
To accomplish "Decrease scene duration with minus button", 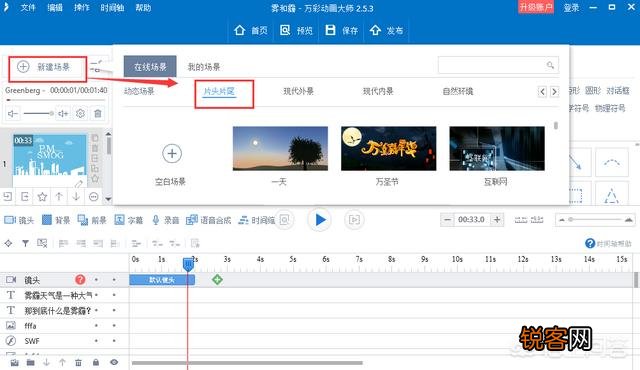I will click(x=448, y=219).
